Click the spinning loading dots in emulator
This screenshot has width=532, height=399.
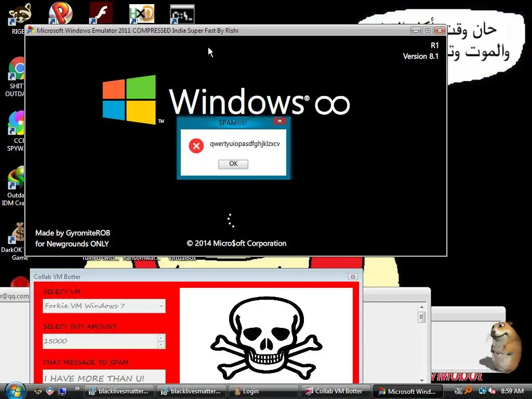[231, 220]
